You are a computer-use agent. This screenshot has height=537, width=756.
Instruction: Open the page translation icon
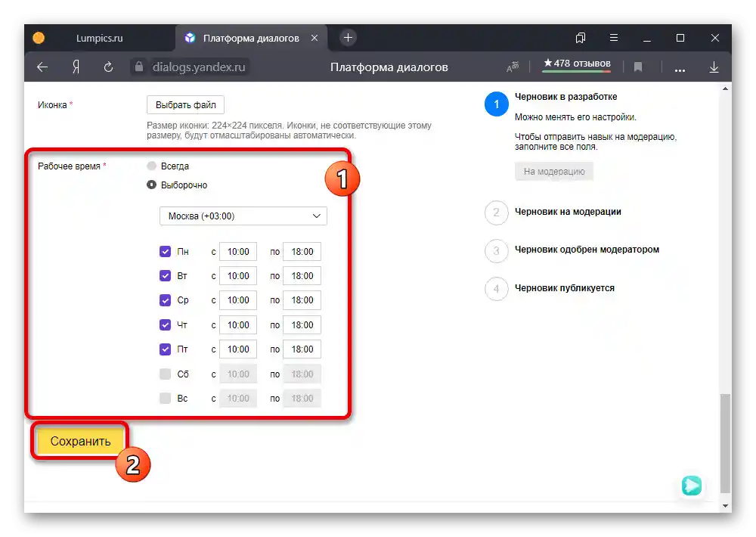[x=513, y=67]
